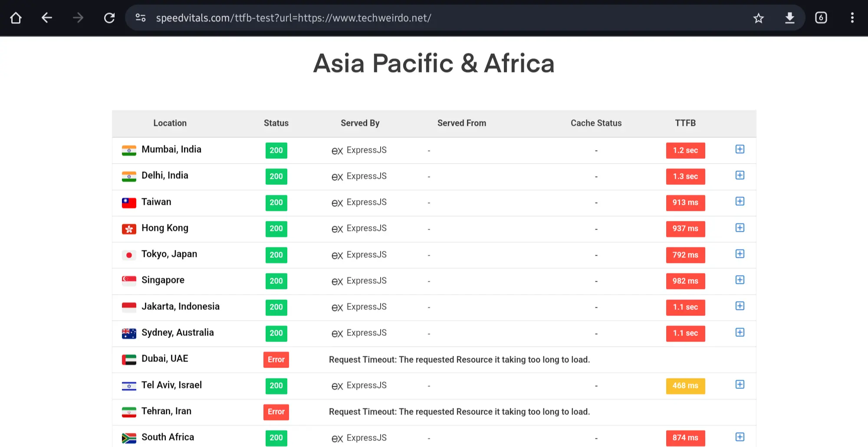Click the 937 ms TTFB badge

pyautogui.click(x=685, y=229)
